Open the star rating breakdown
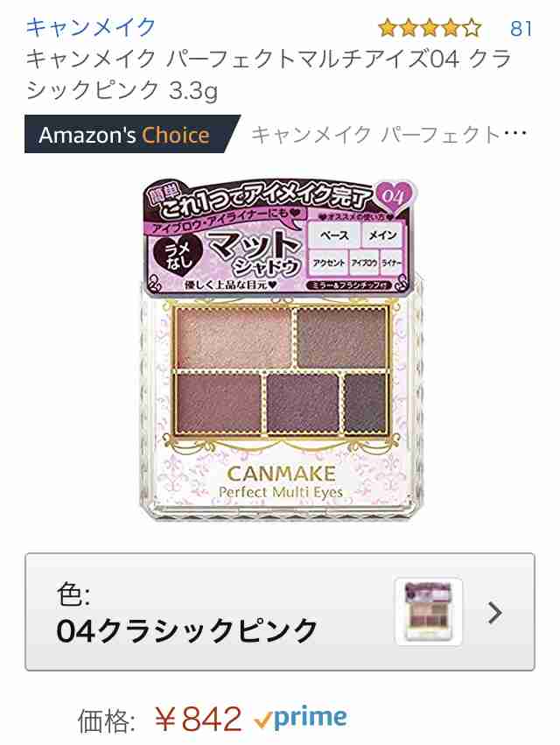This screenshot has height=745, width=560. click(430, 28)
